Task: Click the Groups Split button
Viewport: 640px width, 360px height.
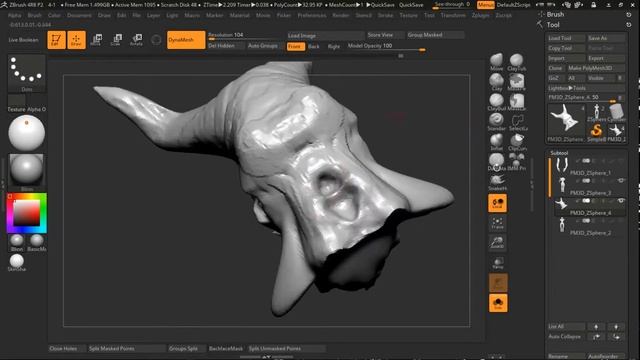Action: pos(187,349)
